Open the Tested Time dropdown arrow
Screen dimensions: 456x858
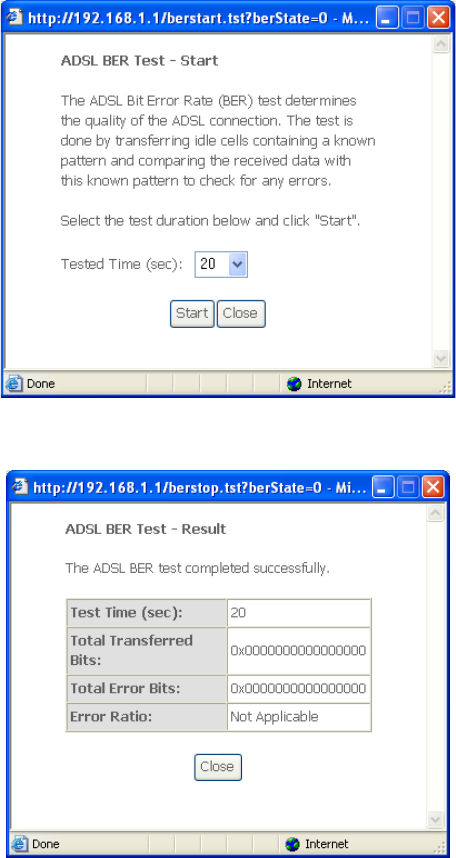[x=237, y=265]
